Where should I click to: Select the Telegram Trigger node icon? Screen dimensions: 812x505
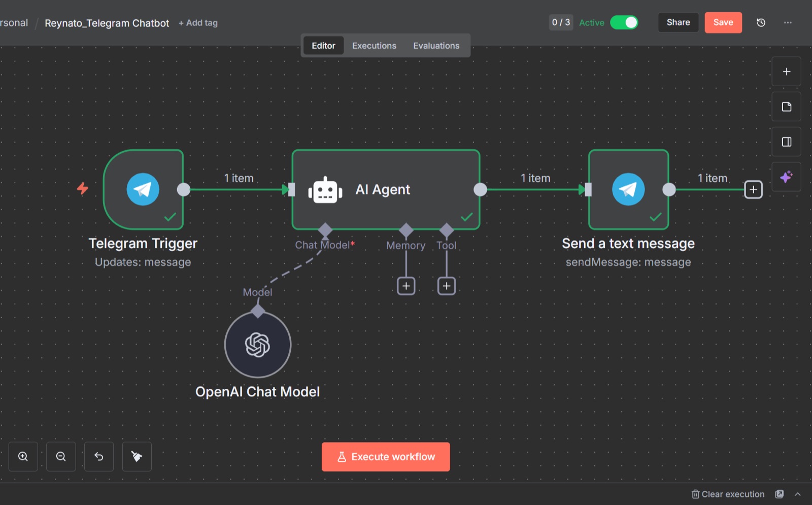point(143,189)
